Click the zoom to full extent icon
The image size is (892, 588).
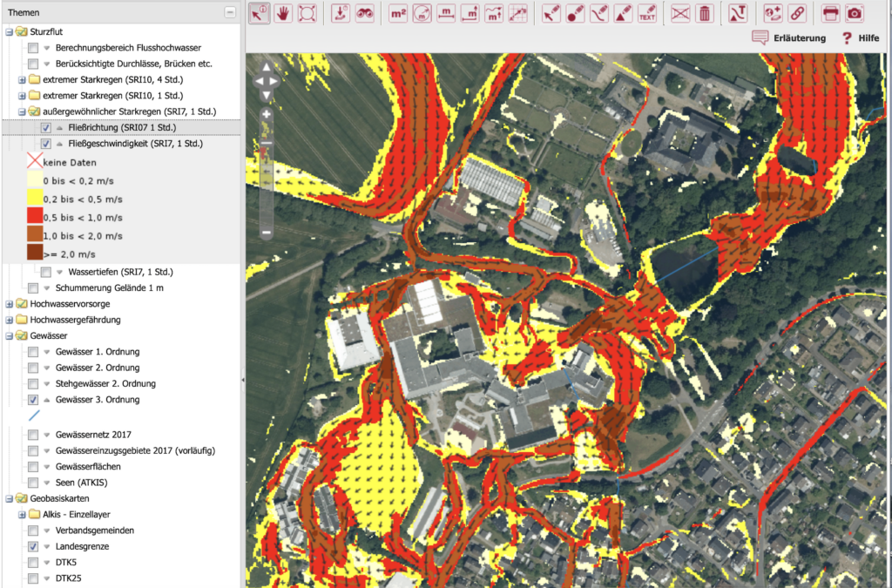(307, 13)
